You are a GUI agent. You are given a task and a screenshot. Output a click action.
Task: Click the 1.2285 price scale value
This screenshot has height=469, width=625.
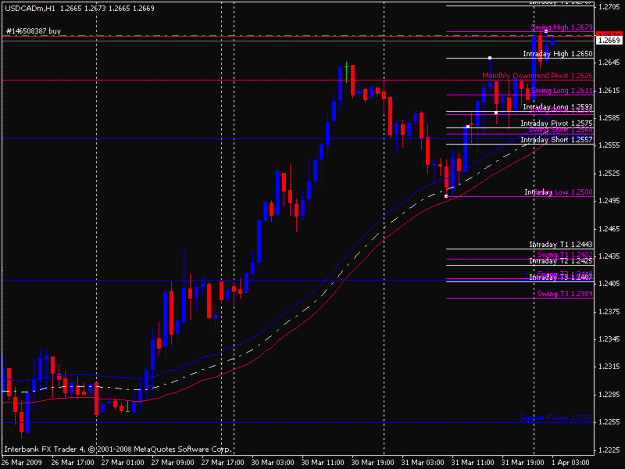(609, 394)
